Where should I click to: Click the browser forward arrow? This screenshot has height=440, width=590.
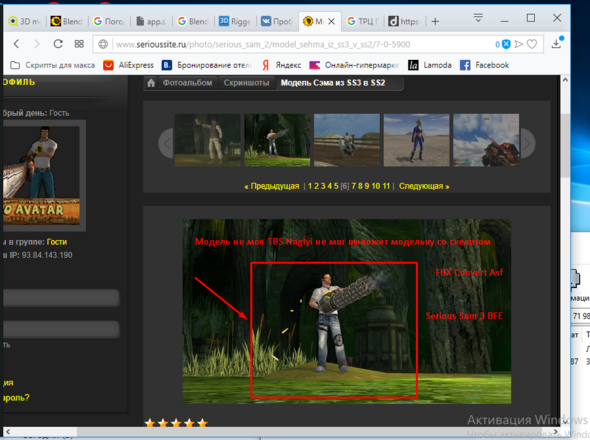coord(37,44)
